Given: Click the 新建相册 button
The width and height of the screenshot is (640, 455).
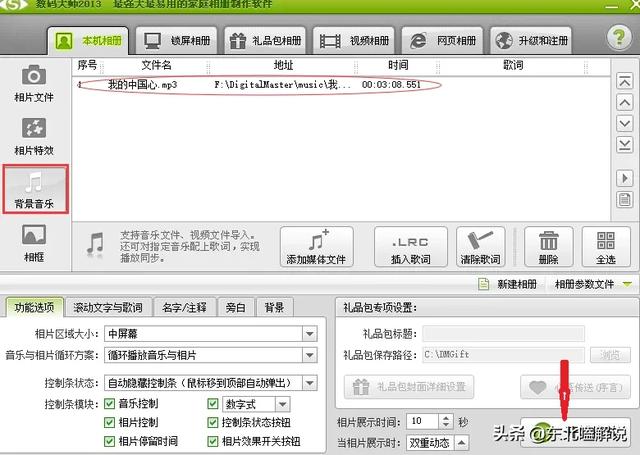Looking at the screenshot, I should pyautogui.click(x=508, y=284).
